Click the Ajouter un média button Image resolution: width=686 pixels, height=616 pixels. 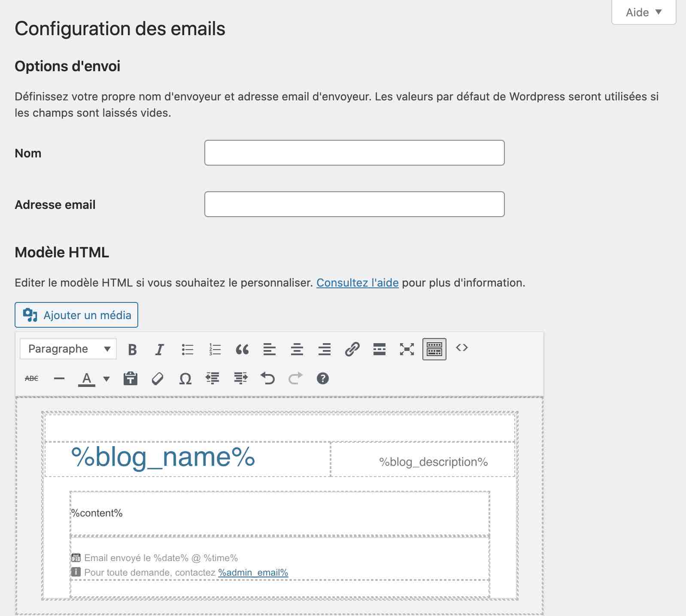click(x=76, y=315)
